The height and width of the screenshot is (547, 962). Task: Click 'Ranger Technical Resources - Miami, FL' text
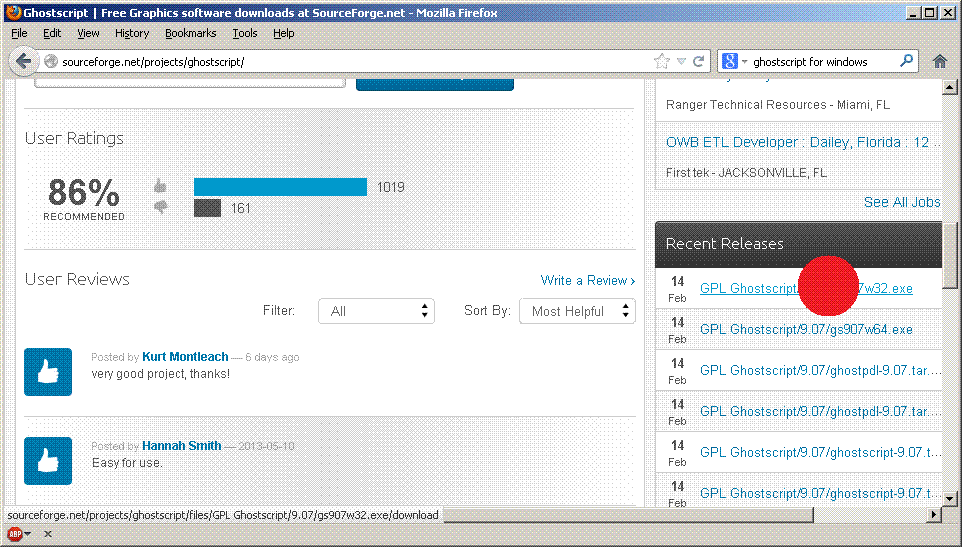777,105
